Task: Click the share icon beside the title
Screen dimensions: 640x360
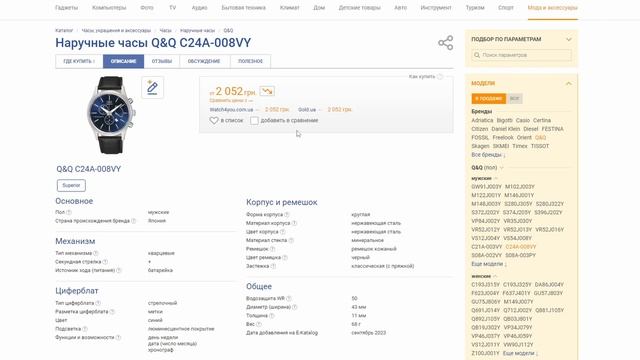Action: point(445,43)
